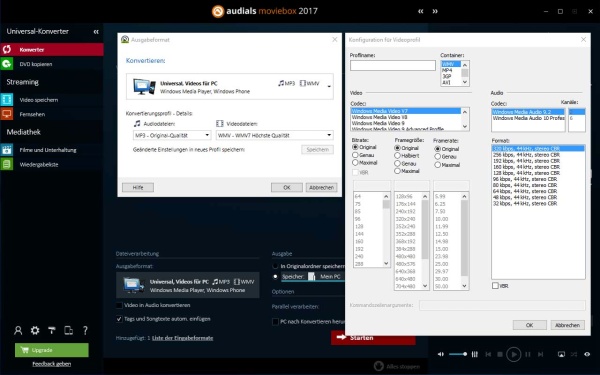The height and width of the screenshot is (375, 600).
Task: Click the red Starten button
Action: [373, 338]
